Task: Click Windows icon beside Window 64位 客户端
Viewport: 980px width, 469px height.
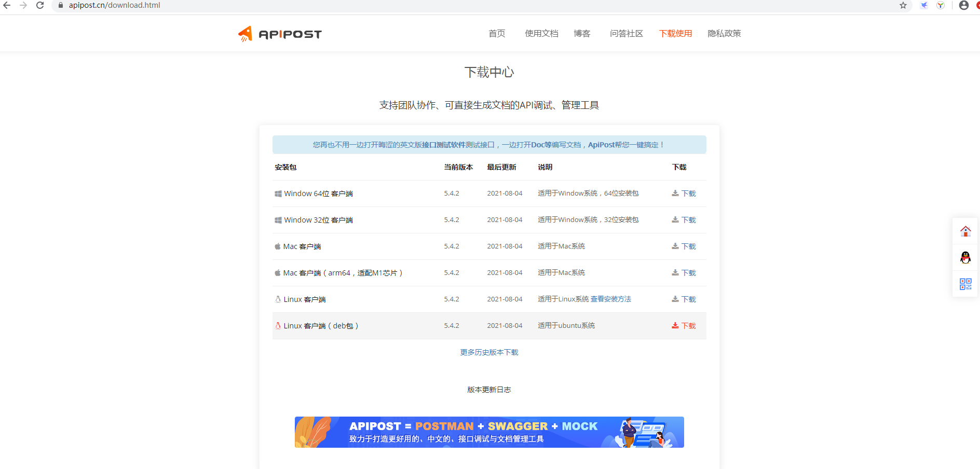Action: click(x=278, y=194)
